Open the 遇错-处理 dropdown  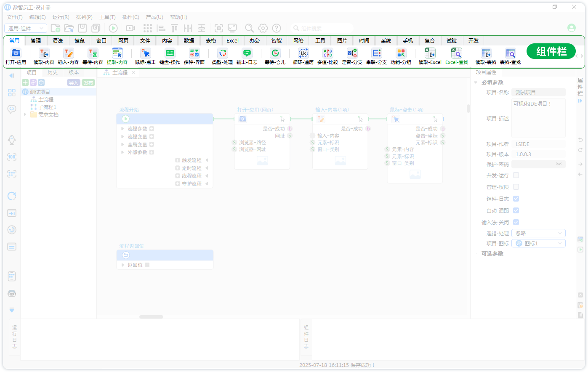pos(538,233)
